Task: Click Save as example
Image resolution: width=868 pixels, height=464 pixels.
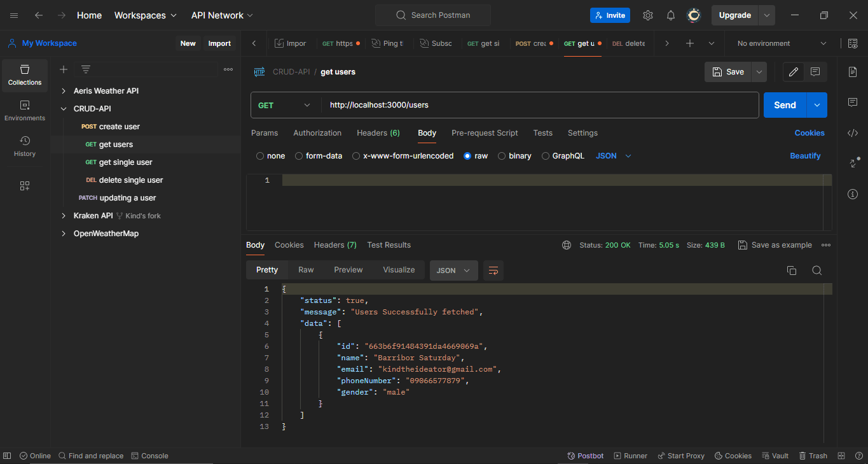Action: click(x=775, y=245)
